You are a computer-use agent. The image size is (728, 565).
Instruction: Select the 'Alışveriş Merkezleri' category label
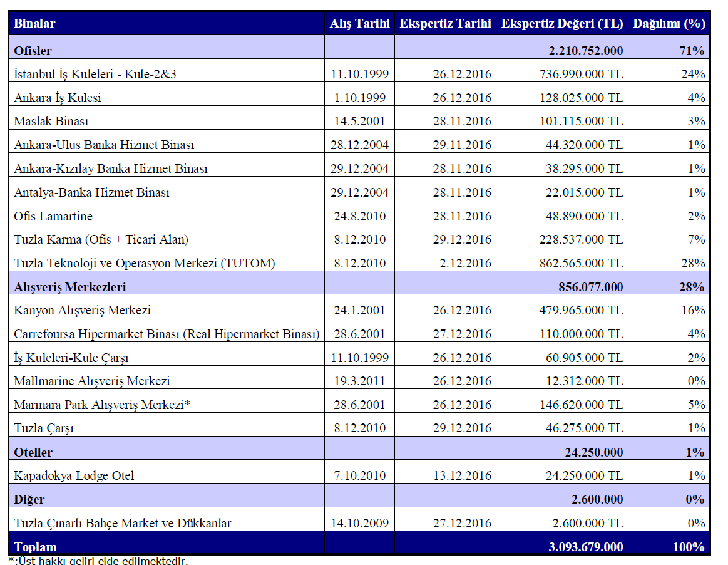click(69, 287)
